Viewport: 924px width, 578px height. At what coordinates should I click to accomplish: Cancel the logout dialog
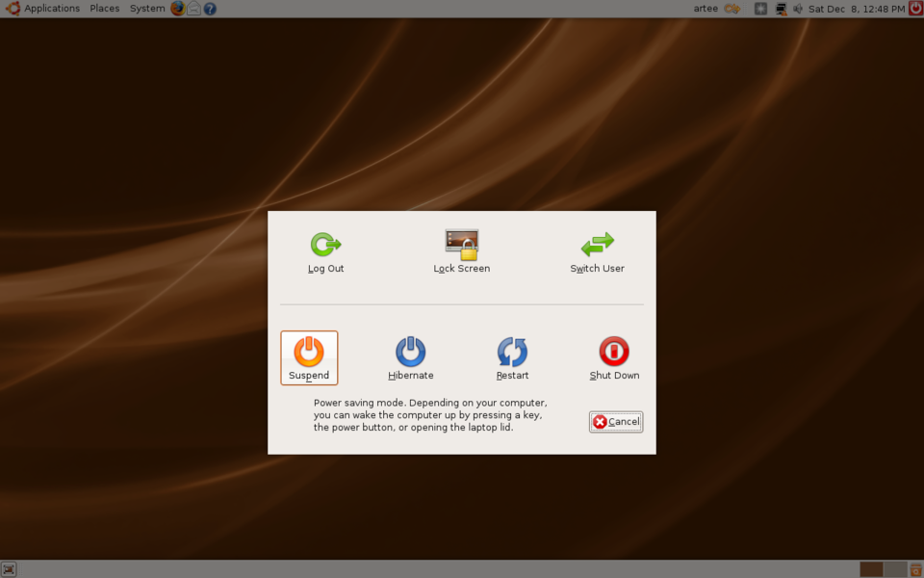click(x=616, y=422)
